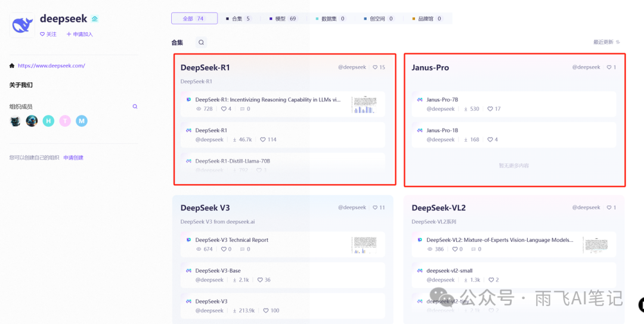Click the DeepSeek-V3 Technical Report thumbnail
Image resolution: width=644 pixels, height=324 pixels.
(x=364, y=245)
